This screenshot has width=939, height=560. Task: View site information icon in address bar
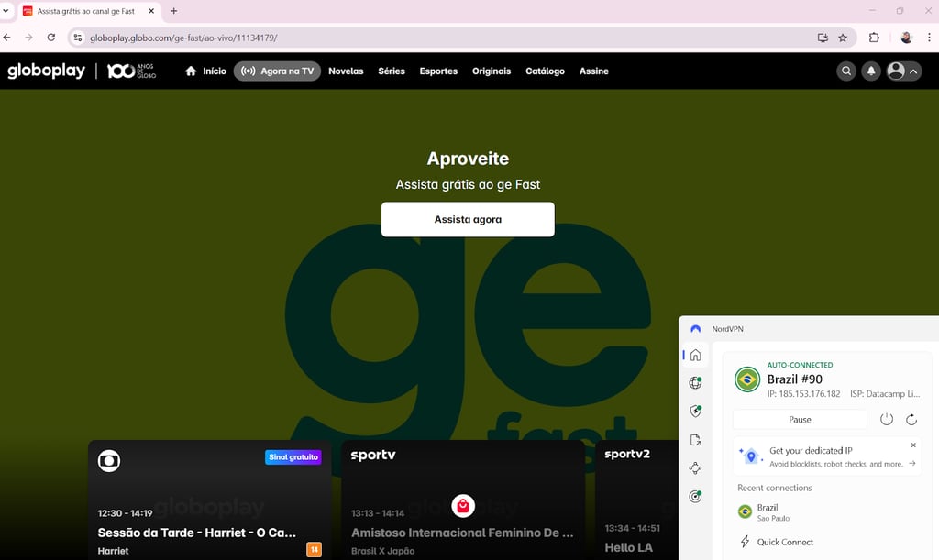click(x=78, y=38)
